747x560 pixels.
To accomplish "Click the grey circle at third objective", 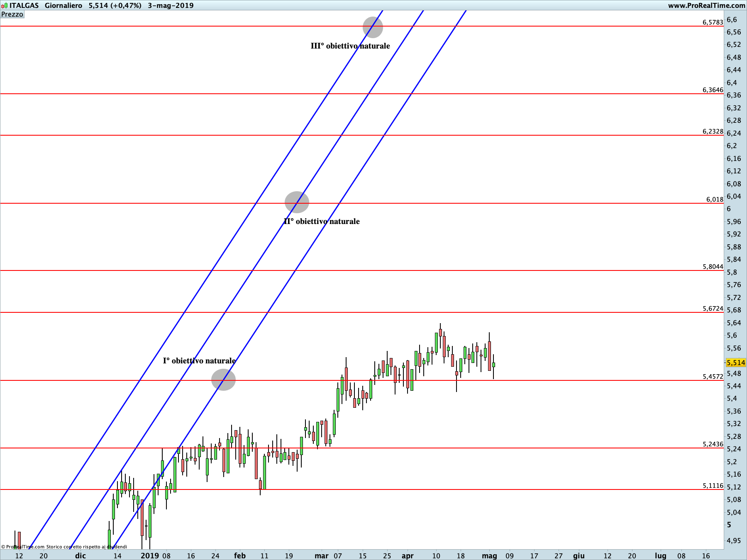I will [x=373, y=27].
